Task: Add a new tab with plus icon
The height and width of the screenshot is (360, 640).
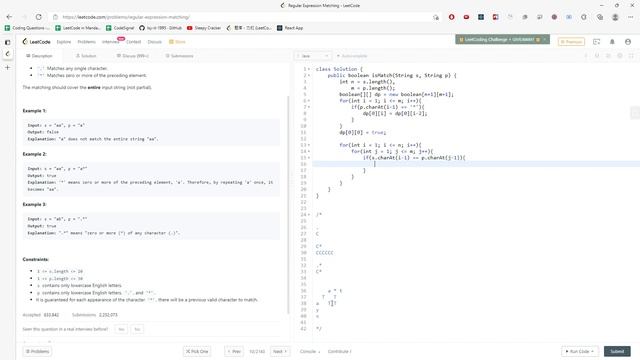Action: pyautogui.click(x=7, y=67)
